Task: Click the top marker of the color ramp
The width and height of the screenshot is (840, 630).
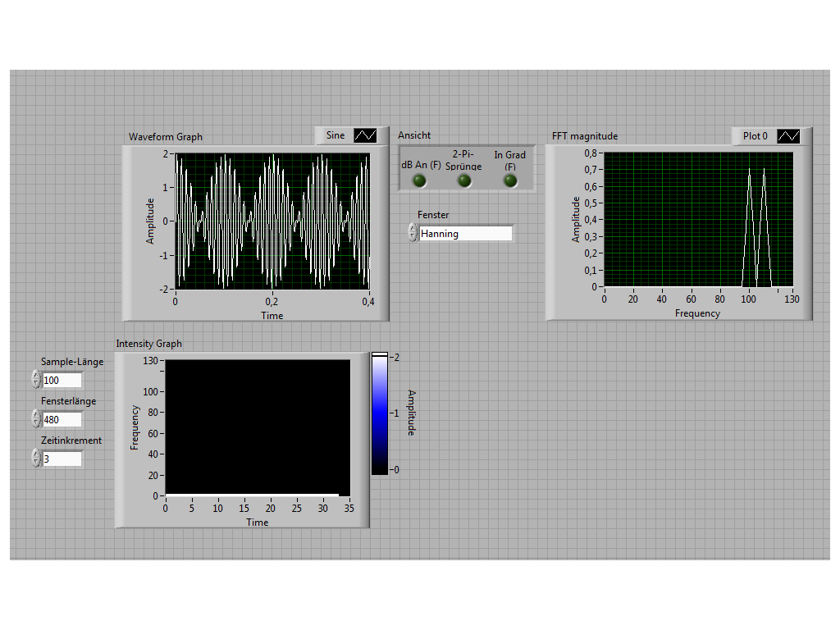Action: click(x=380, y=354)
